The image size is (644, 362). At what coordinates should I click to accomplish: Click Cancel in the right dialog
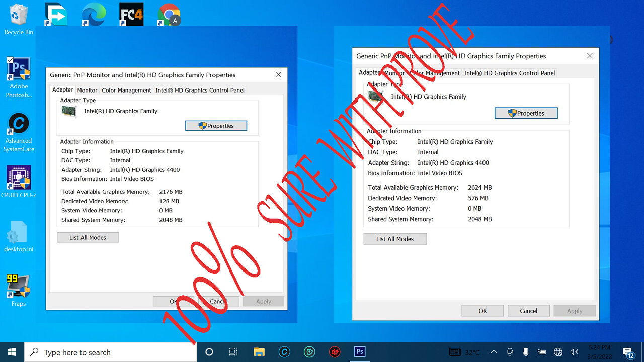[528, 311]
